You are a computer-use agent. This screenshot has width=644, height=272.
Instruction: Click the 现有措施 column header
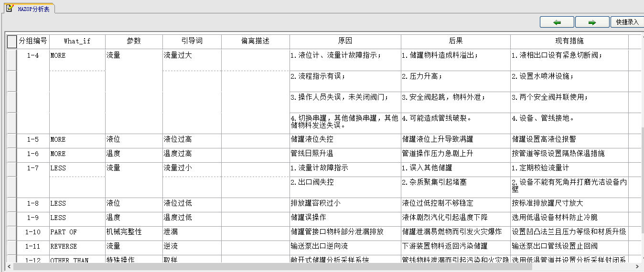click(569, 41)
